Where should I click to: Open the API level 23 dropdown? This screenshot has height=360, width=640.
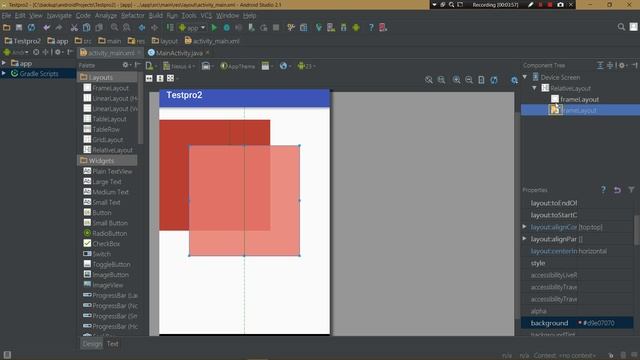tap(307, 66)
